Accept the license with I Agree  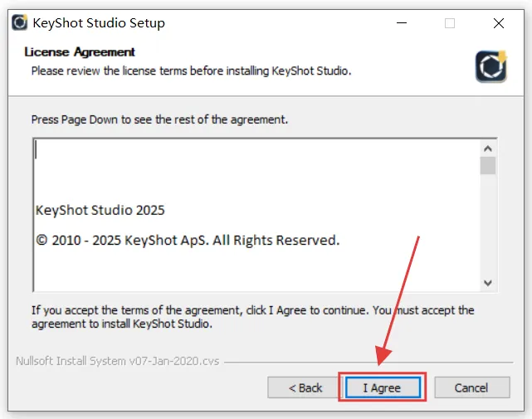coord(382,387)
